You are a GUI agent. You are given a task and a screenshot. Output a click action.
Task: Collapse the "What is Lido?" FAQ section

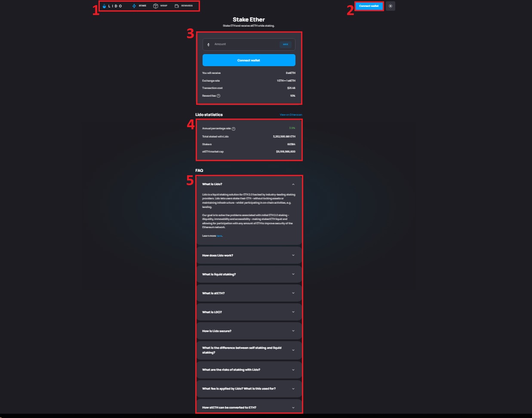(249, 184)
